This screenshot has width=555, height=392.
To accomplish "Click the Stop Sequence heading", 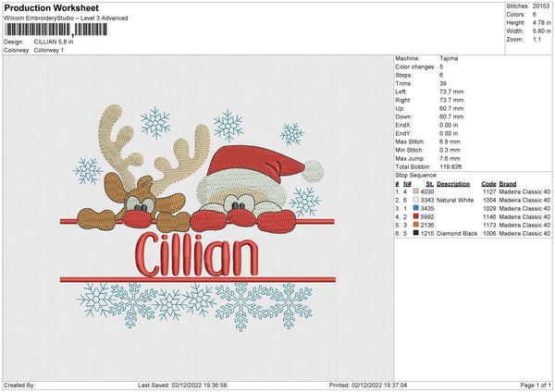I will (x=416, y=176).
